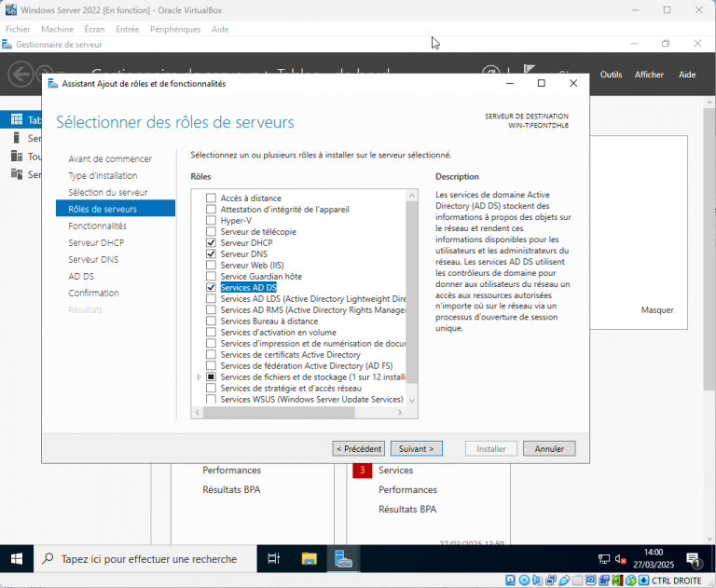This screenshot has width=716, height=588.
Task: Uncheck the Serveur DHCP role
Action: (x=211, y=243)
